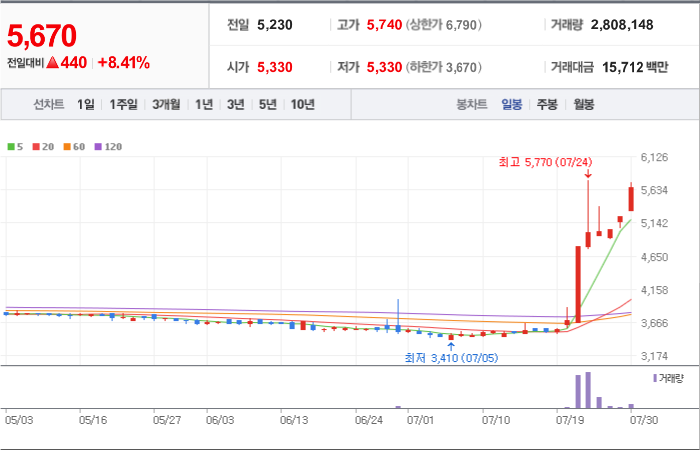Click the +8.41% change value
This screenshot has width=700, height=450.
coord(124,63)
